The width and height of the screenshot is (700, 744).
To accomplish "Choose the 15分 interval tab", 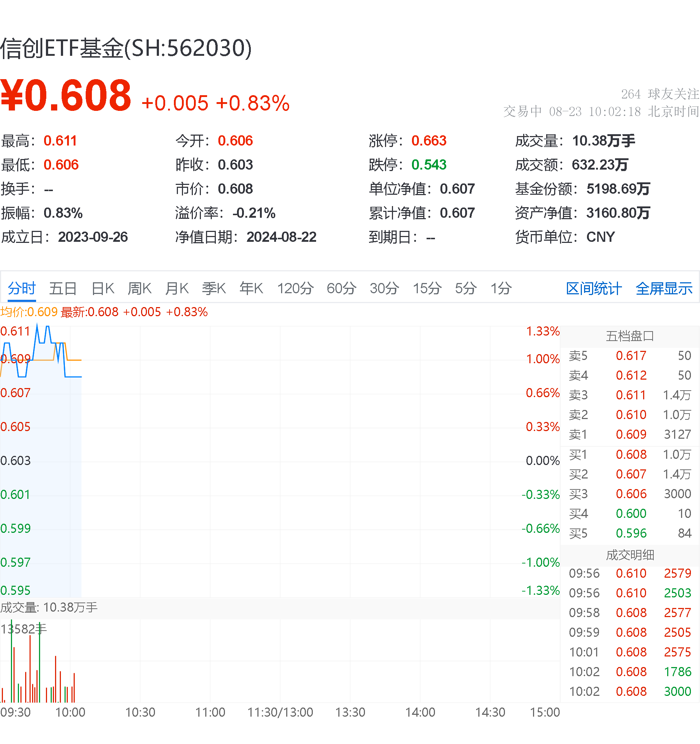I will 427,288.
